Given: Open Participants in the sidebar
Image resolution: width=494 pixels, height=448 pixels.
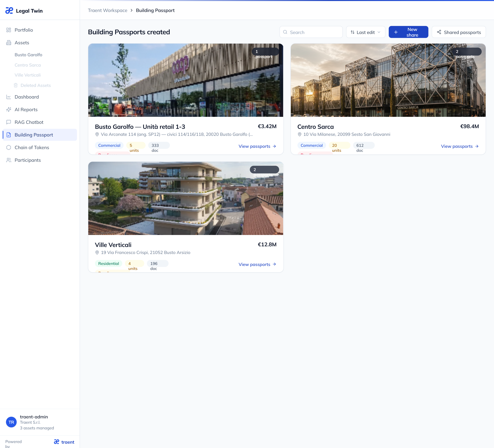Looking at the screenshot, I should pos(40,160).
